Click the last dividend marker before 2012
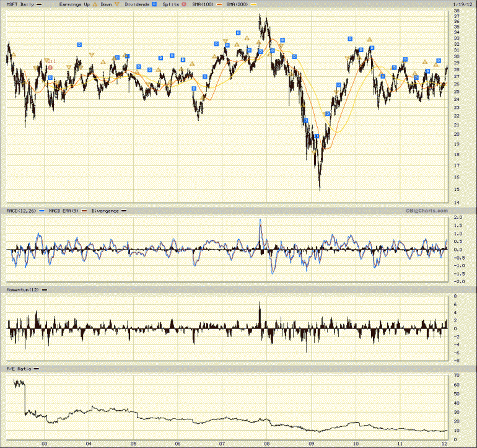The height and width of the screenshot is (448, 477). (x=439, y=61)
